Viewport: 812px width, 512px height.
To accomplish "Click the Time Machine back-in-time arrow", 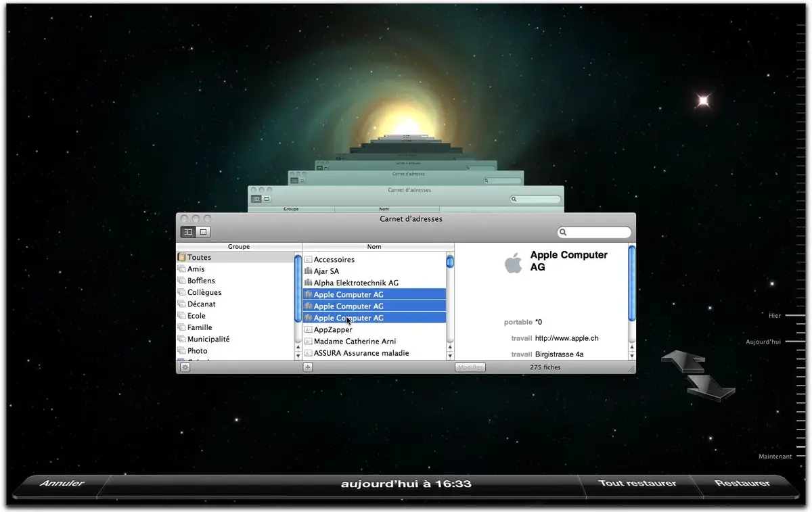I will (x=683, y=360).
